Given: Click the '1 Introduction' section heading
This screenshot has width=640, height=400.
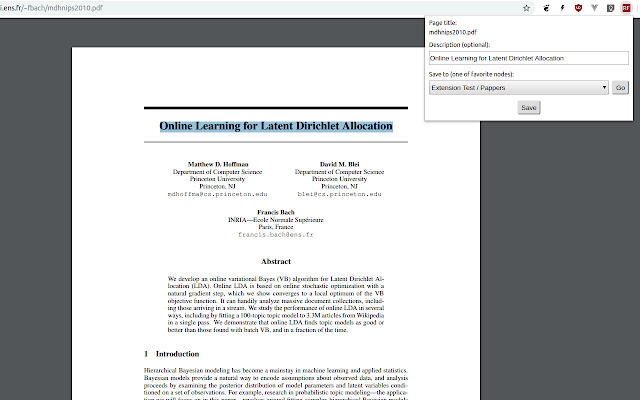Looking at the screenshot, I should (171, 354).
